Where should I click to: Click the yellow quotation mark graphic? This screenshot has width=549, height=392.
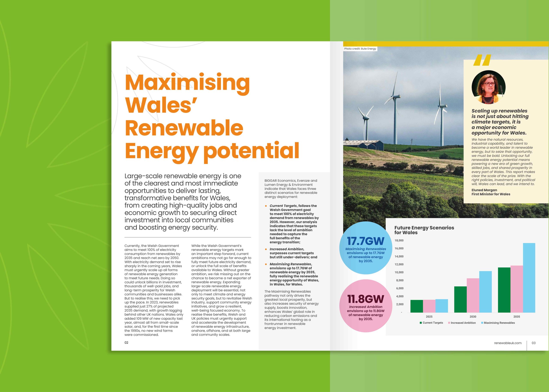pos(482,60)
